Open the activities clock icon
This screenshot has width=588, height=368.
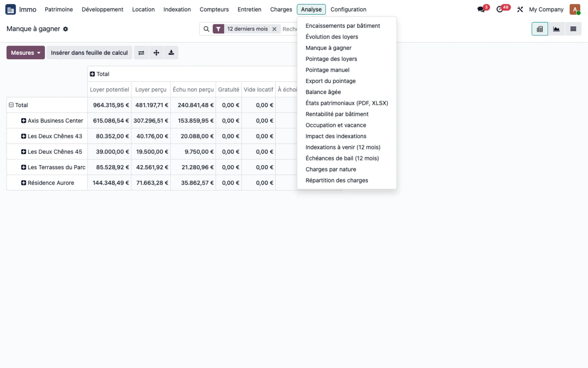point(501,9)
